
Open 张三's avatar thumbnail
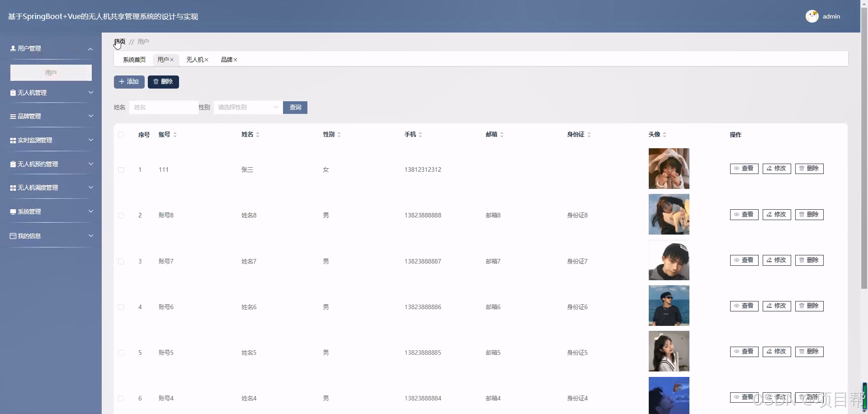pos(669,169)
